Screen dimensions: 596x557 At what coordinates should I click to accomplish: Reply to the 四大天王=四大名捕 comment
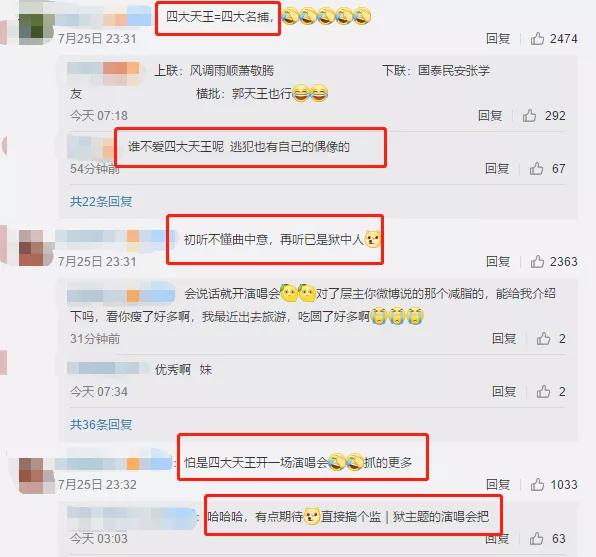[x=498, y=38]
